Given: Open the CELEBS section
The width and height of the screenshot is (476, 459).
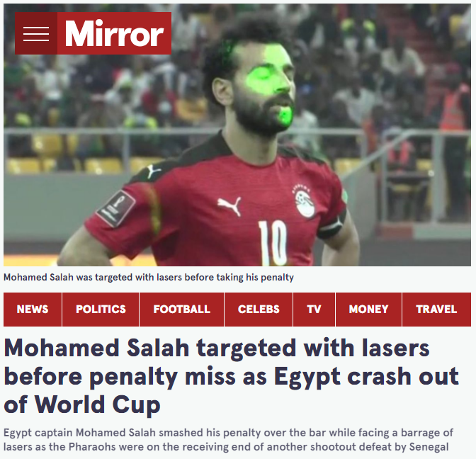Looking at the screenshot, I should pos(259,310).
